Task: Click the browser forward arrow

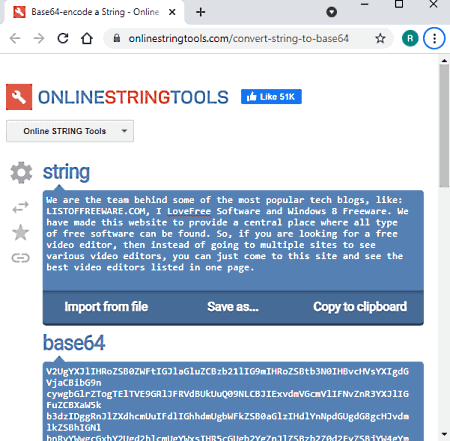Action: [x=39, y=39]
